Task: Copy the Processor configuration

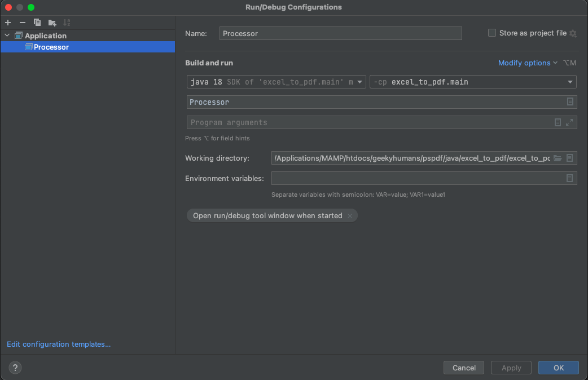Action: click(x=37, y=23)
